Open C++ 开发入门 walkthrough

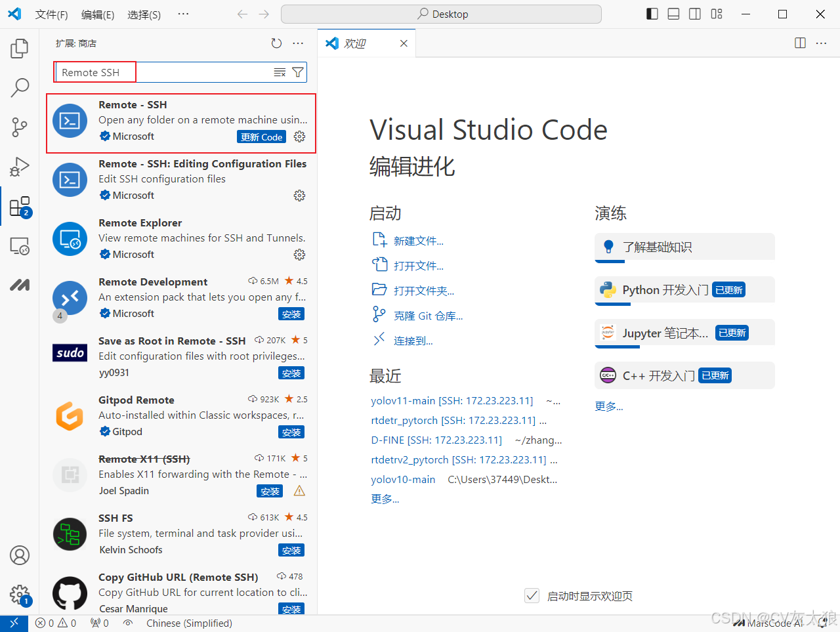(684, 375)
